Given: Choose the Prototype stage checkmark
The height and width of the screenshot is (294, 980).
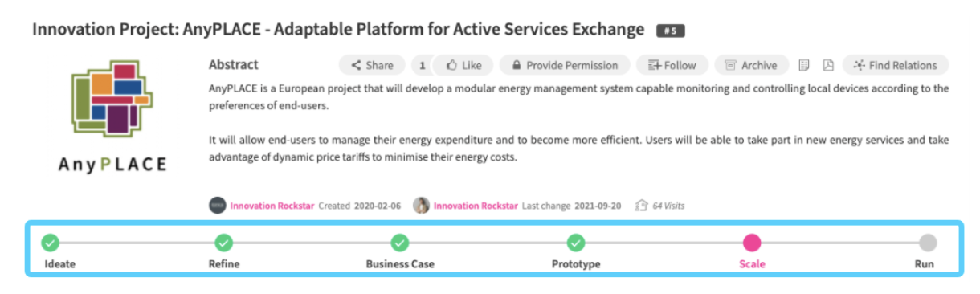Looking at the screenshot, I should pyautogui.click(x=575, y=243).
